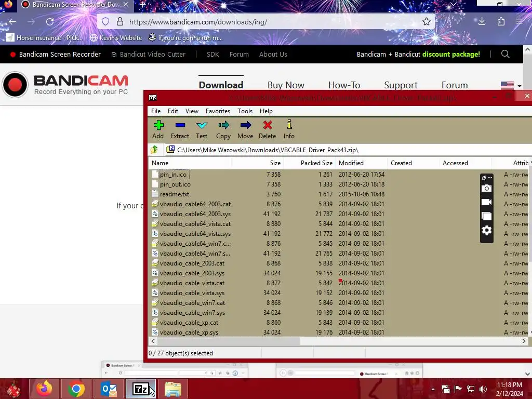Click the right arrow of horizontal scrollbar

(524, 341)
